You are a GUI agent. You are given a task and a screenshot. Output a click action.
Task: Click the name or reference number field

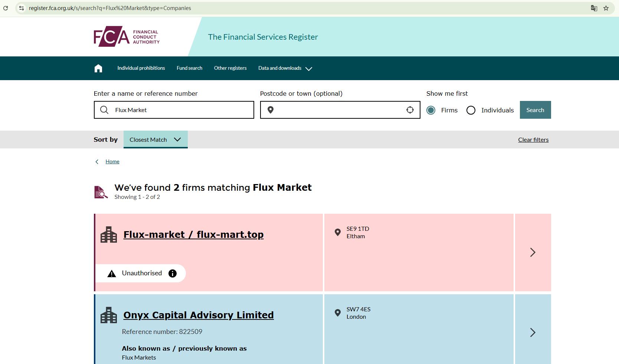(174, 110)
